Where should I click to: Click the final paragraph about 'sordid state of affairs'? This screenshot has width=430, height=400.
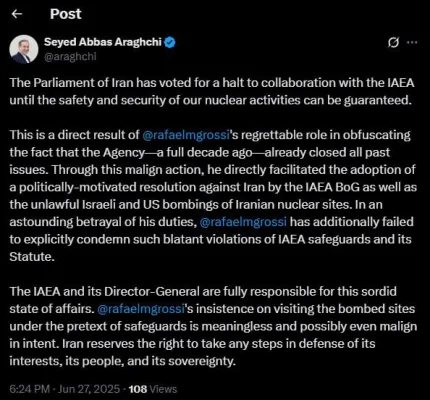click(x=213, y=326)
